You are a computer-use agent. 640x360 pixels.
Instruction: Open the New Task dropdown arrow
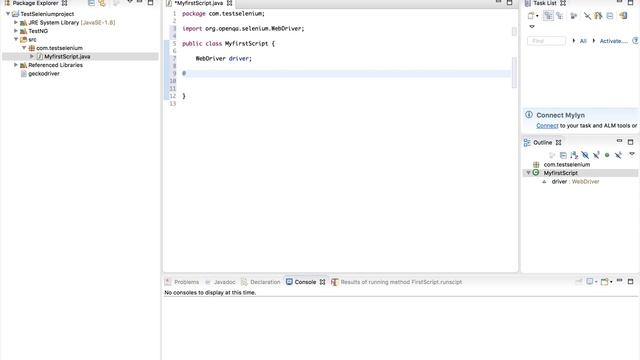point(537,16)
